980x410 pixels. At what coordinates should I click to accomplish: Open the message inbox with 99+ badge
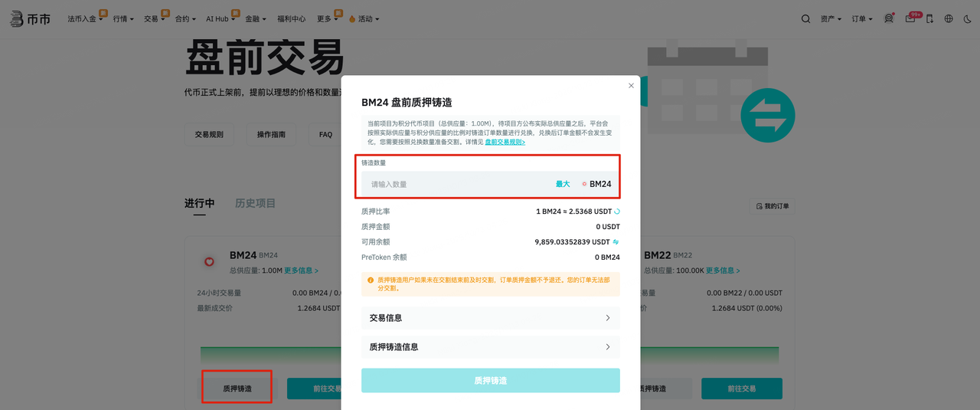[910, 18]
